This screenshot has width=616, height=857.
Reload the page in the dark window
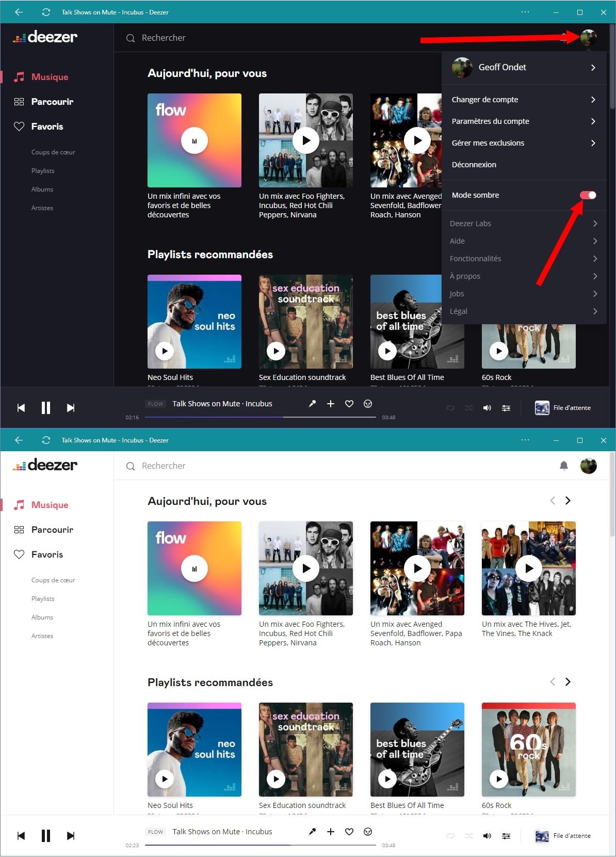point(46,12)
